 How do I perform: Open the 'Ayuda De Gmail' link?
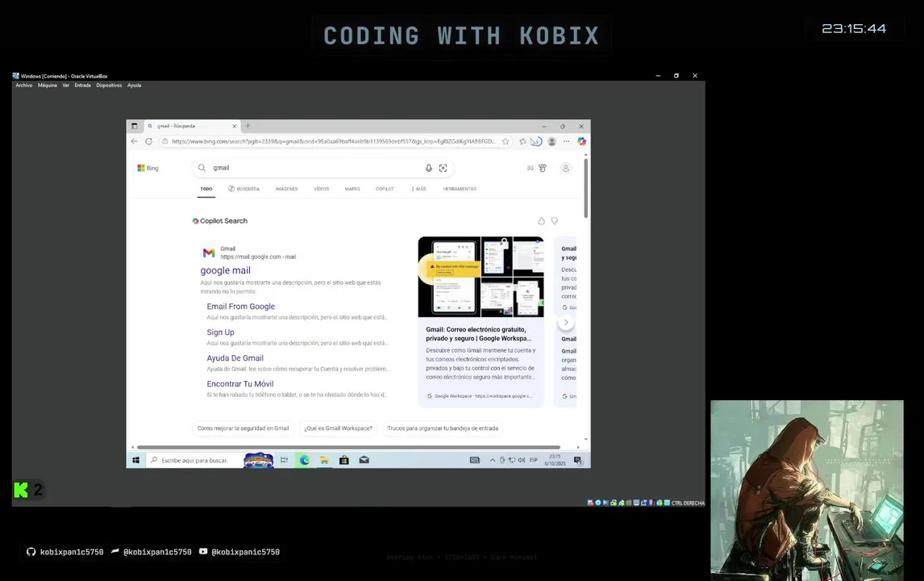(x=235, y=358)
